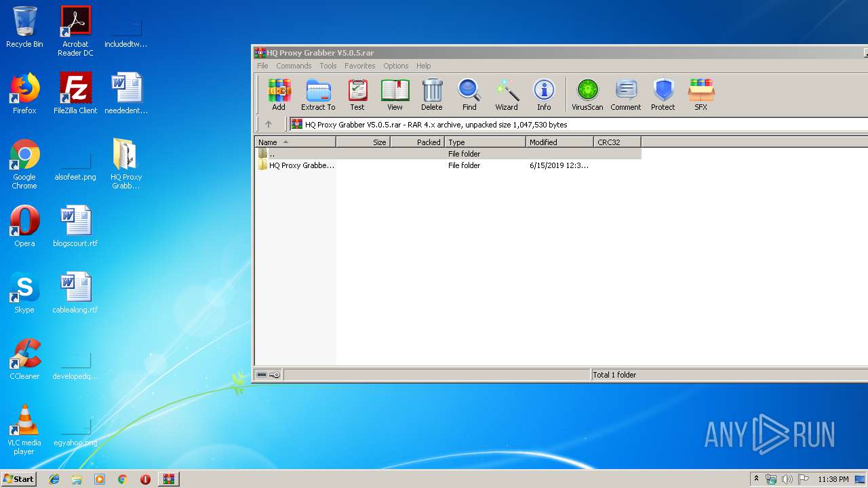This screenshot has width=868, height=488.
Task: Click the Add toolbar icon in WinRAR
Action: pos(279,94)
